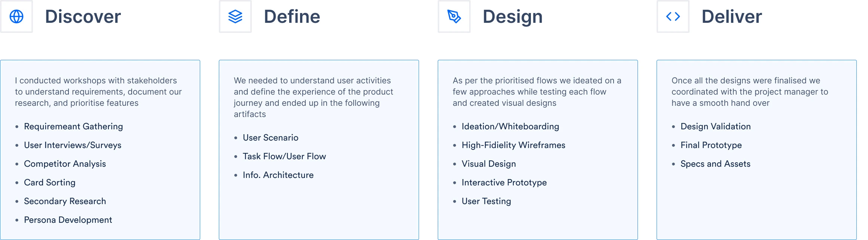This screenshot has height=240, width=868.
Task: Click the User Interviews/Surveys list item
Action: tap(73, 145)
